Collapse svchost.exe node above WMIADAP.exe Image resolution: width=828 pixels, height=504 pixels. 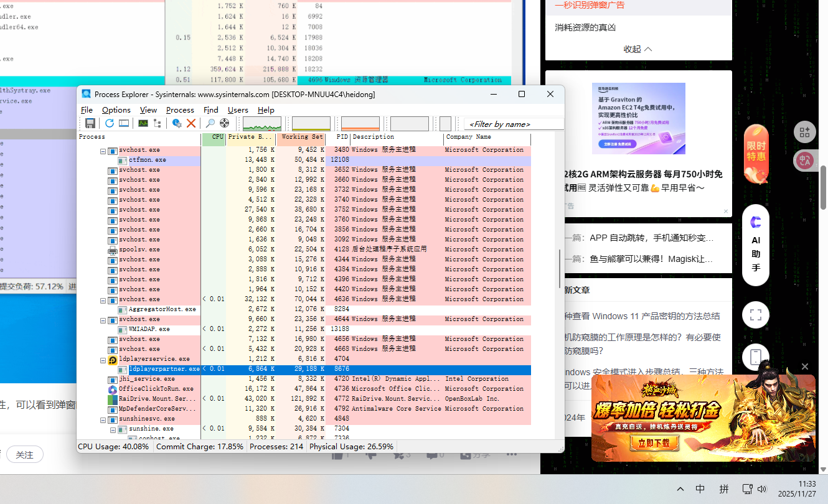(103, 320)
